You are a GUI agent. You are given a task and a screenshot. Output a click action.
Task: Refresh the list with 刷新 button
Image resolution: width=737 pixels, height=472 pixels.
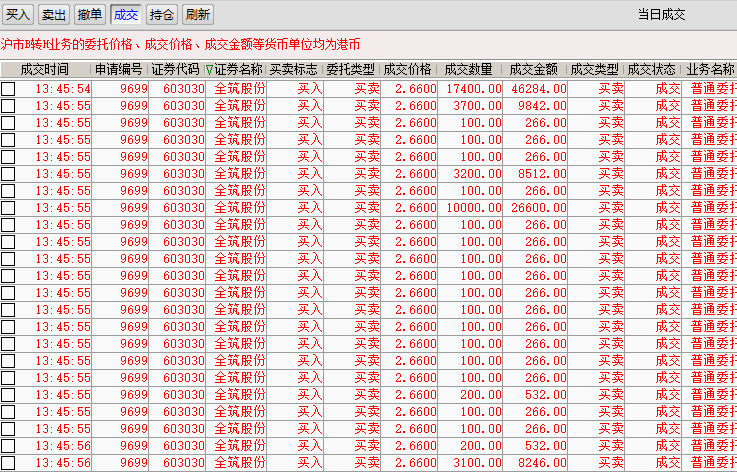[198, 15]
